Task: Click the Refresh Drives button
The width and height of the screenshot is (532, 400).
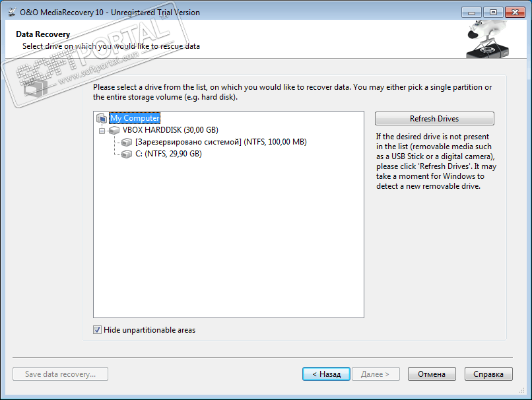Action: coord(434,119)
